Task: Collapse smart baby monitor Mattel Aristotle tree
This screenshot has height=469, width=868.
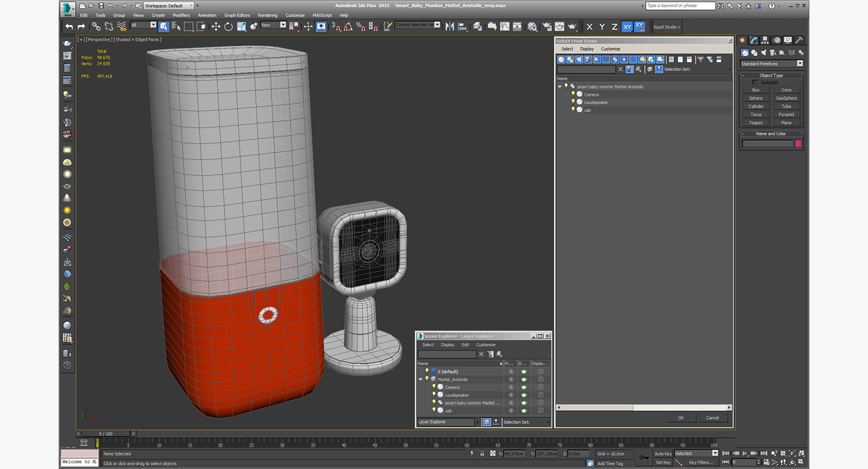Action: tap(560, 87)
